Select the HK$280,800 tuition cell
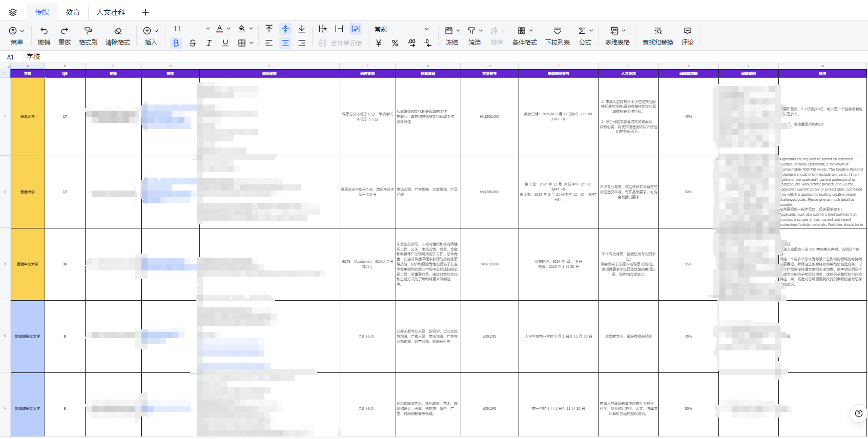This screenshot has height=439, width=868. point(489,192)
